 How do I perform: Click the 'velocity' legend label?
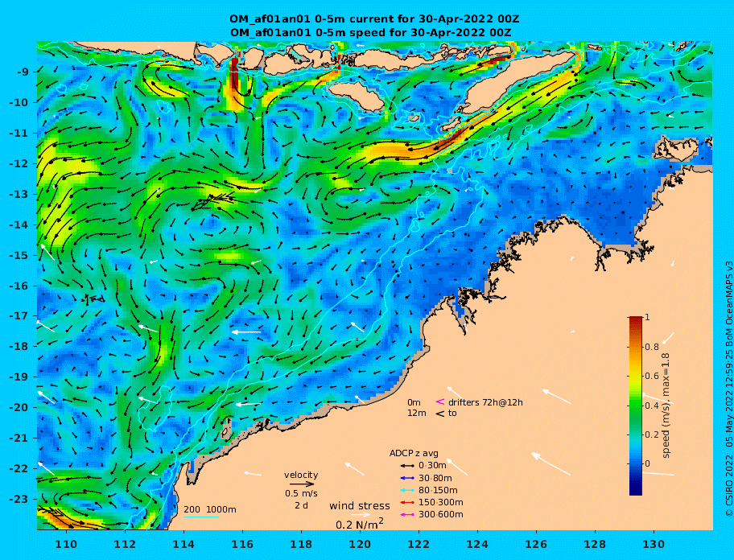click(301, 476)
